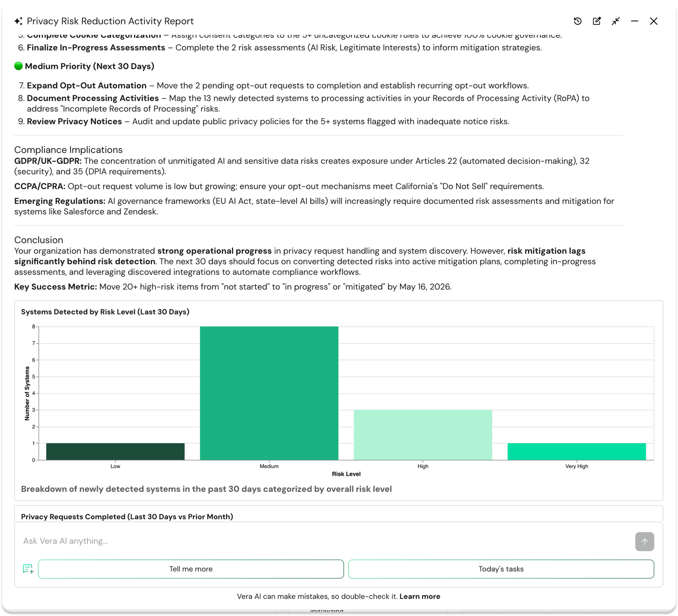
Task: Click the 'Number of Systems' y-axis title
Action: pyautogui.click(x=27, y=393)
